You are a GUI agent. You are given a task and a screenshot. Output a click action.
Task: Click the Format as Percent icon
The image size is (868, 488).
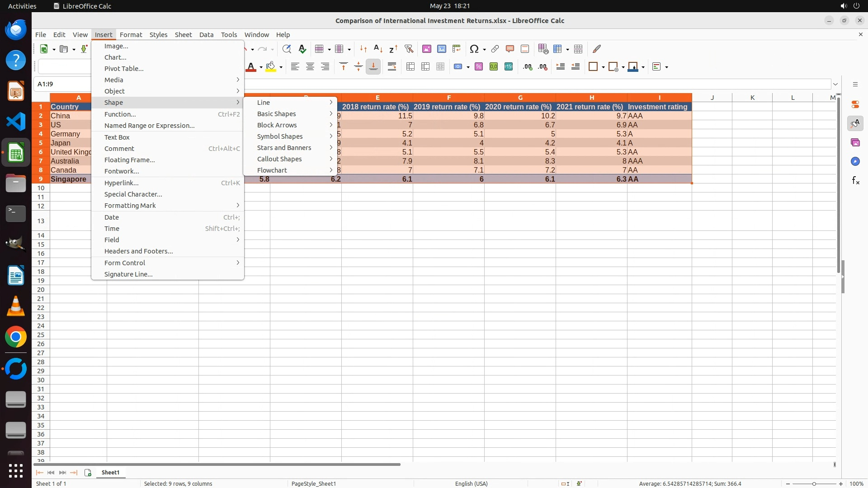pyautogui.click(x=479, y=67)
